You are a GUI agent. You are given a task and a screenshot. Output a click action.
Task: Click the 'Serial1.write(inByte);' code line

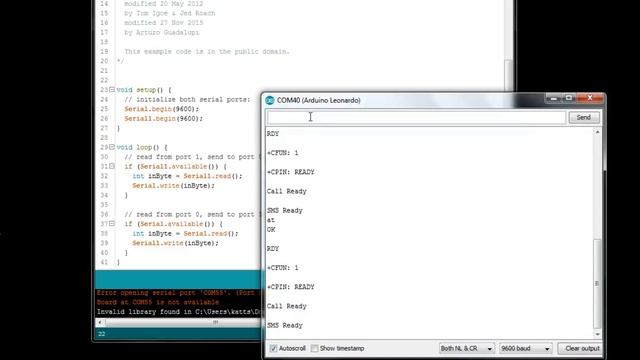(x=175, y=243)
